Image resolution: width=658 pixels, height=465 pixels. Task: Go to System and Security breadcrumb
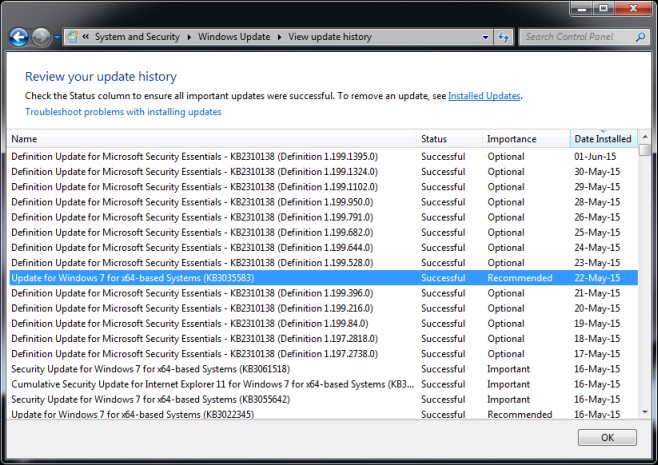(138, 37)
